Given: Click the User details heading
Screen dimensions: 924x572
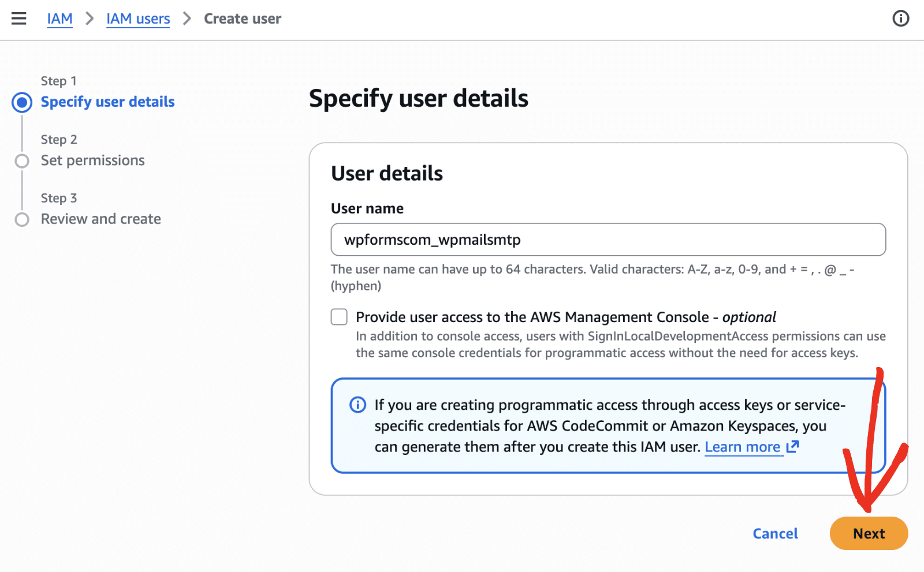Looking at the screenshot, I should tap(387, 173).
